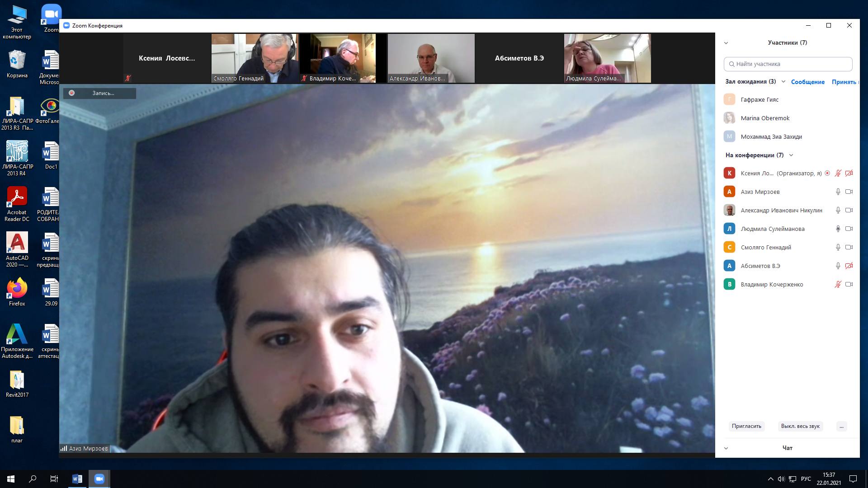Click Абсиметов В.Э name tile

click(x=519, y=58)
